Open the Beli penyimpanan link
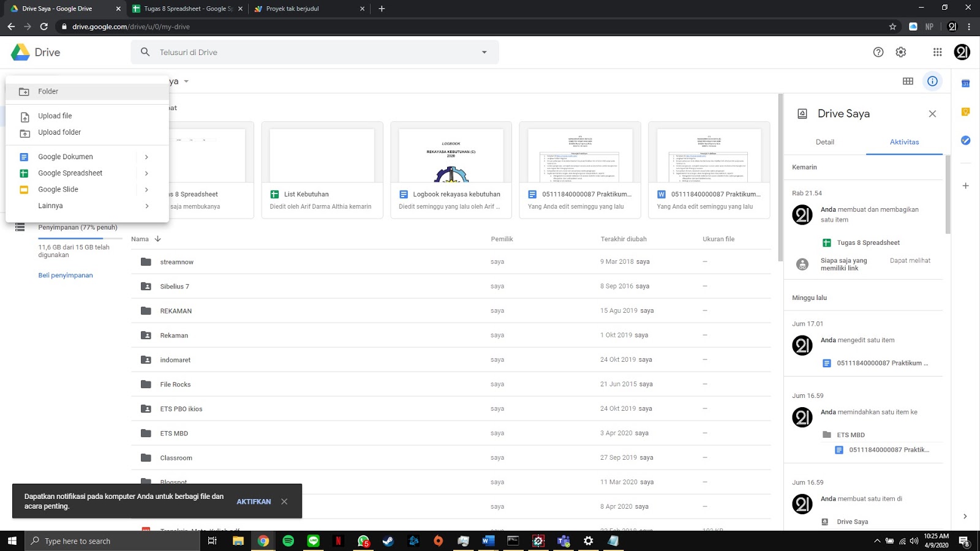 [66, 275]
